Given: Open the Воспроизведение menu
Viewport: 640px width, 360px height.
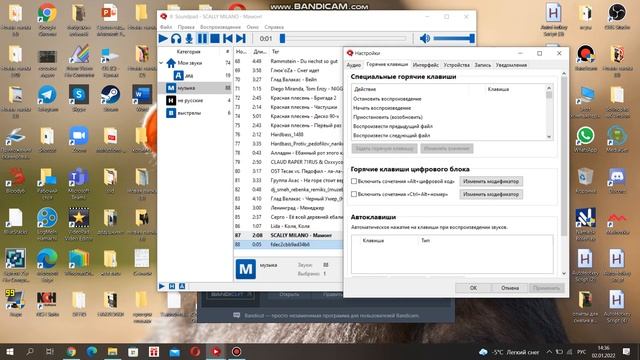Looking at the screenshot, I should (220, 27).
